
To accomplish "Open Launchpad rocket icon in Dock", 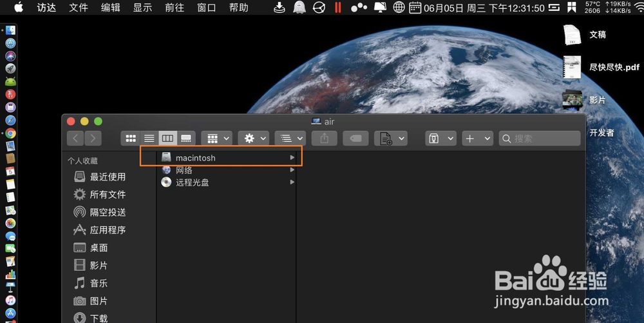I will coord(10,68).
